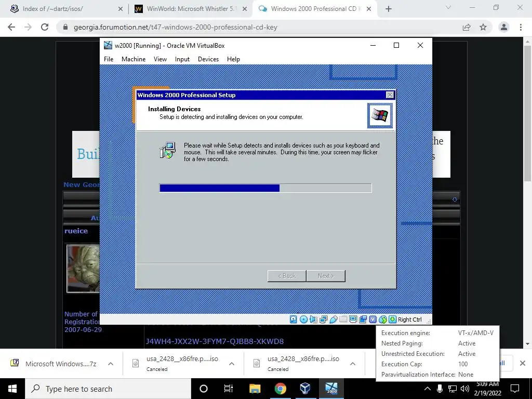Click the microphone tray icon

[x=440, y=389]
